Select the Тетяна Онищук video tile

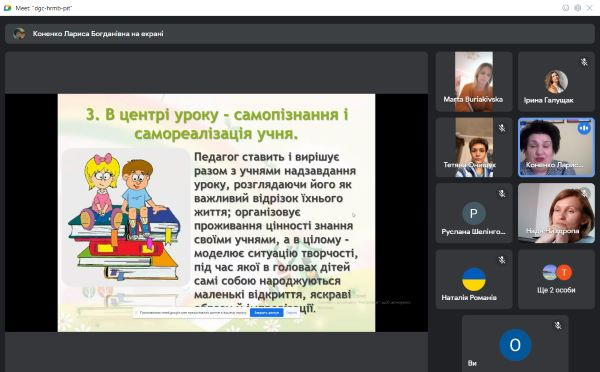click(x=474, y=147)
